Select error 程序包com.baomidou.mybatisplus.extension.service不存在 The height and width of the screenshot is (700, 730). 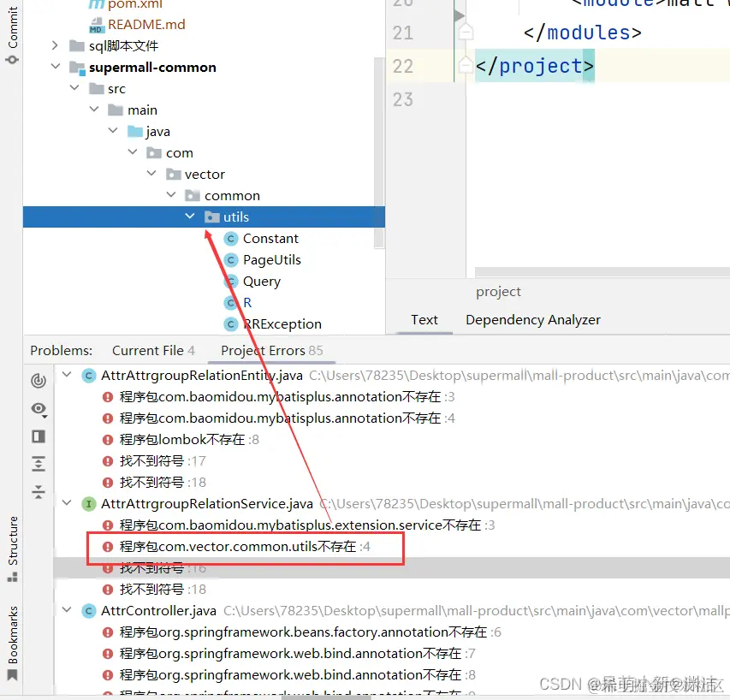[x=300, y=525]
